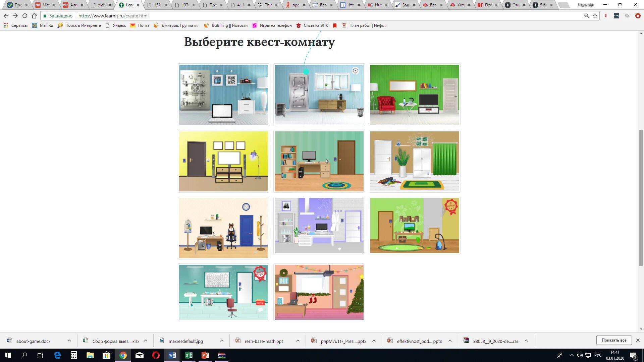Open Calculator from the taskbar
This screenshot has width=644, height=362.
(74, 355)
